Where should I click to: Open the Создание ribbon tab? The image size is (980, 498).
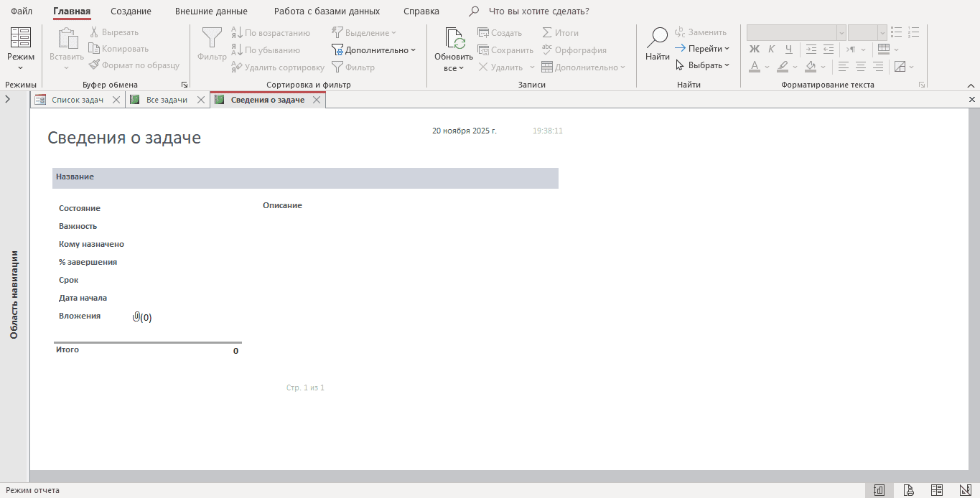(x=131, y=11)
